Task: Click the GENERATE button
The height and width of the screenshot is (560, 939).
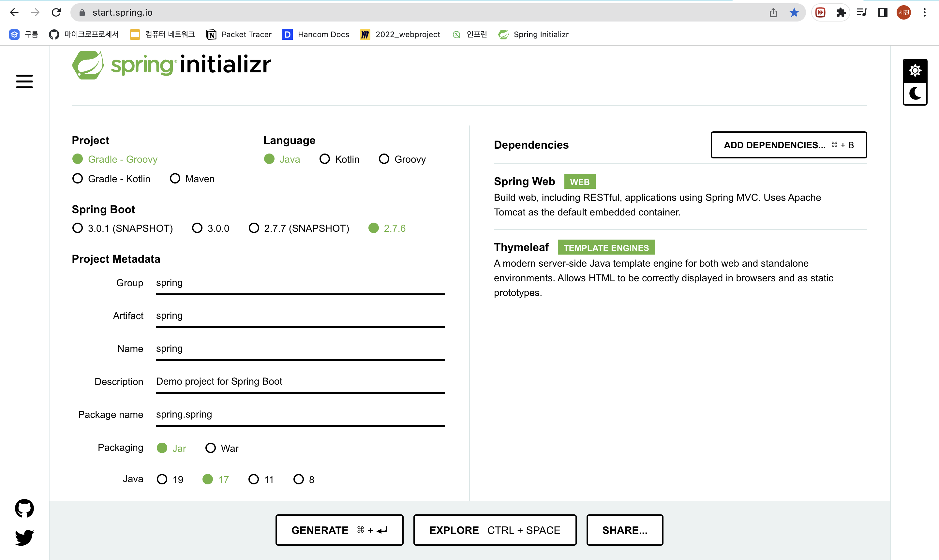Action: (339, 530)
